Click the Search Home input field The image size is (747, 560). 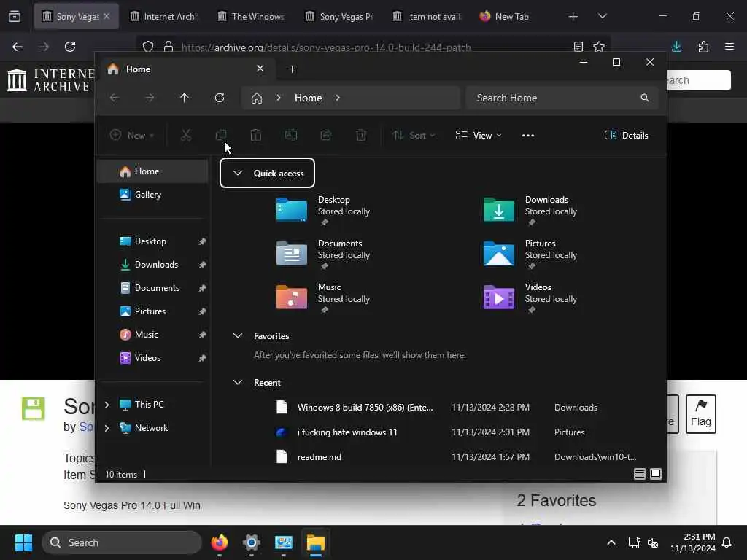coord(562,98)
